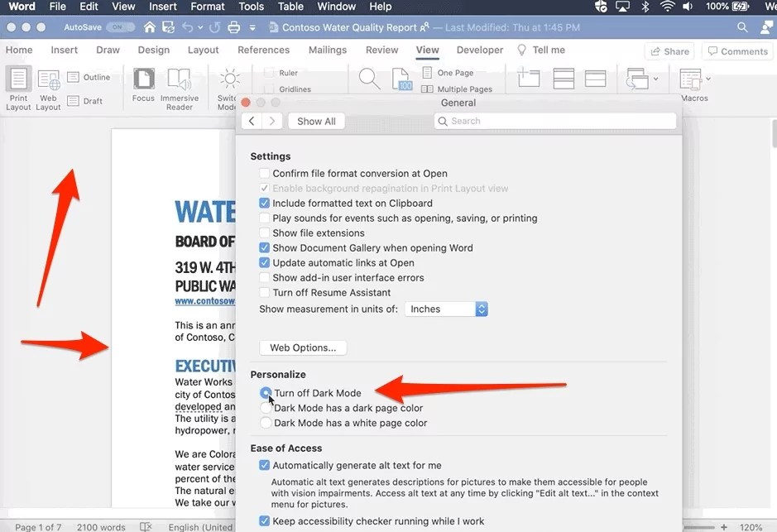This screenshot has width=777, height=532.
Task: Switch to Web Layout view
Action: (48, 87)
